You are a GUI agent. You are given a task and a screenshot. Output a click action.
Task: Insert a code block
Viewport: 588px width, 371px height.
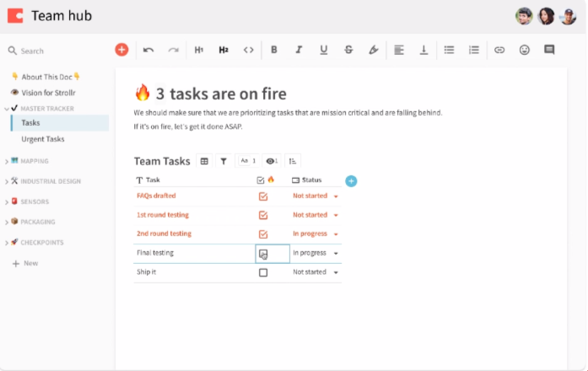249,50
